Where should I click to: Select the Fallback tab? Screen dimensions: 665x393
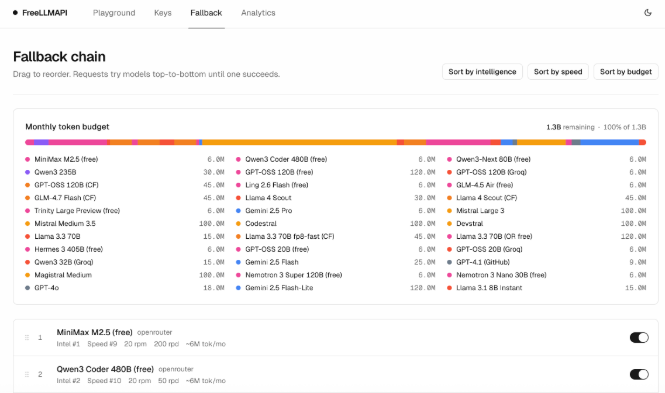pos(206,13)
